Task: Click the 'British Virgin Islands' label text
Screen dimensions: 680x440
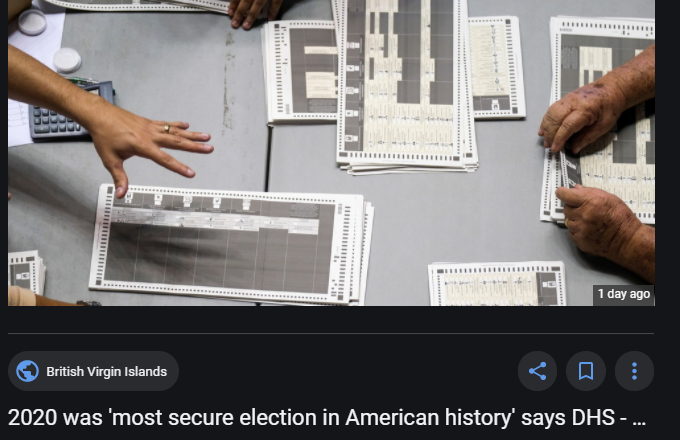Action: coord(107,372)
